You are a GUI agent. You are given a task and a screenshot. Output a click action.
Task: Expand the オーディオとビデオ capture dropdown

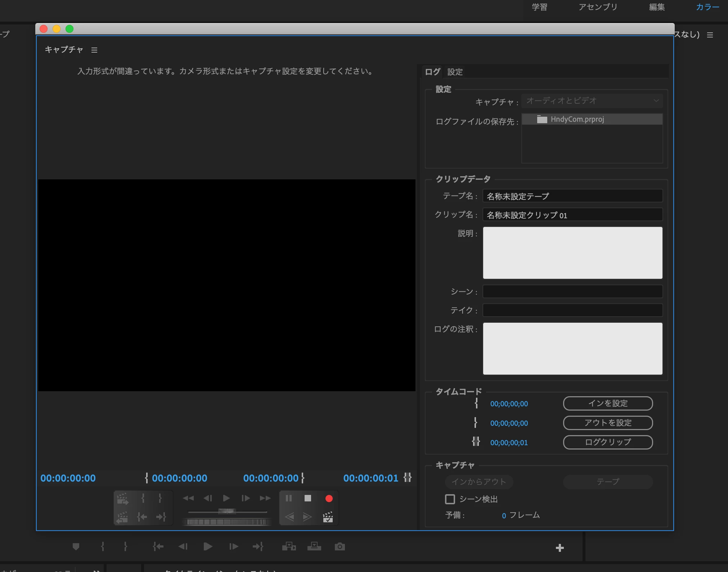592,101
